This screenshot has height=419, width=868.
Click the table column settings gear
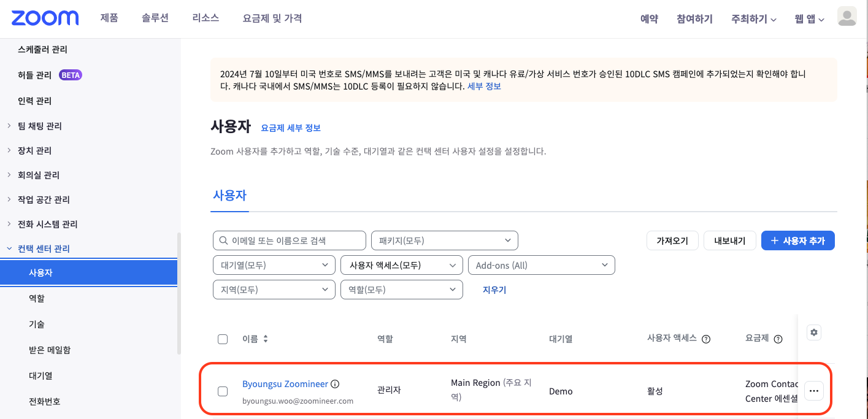[x=814, y=333]
